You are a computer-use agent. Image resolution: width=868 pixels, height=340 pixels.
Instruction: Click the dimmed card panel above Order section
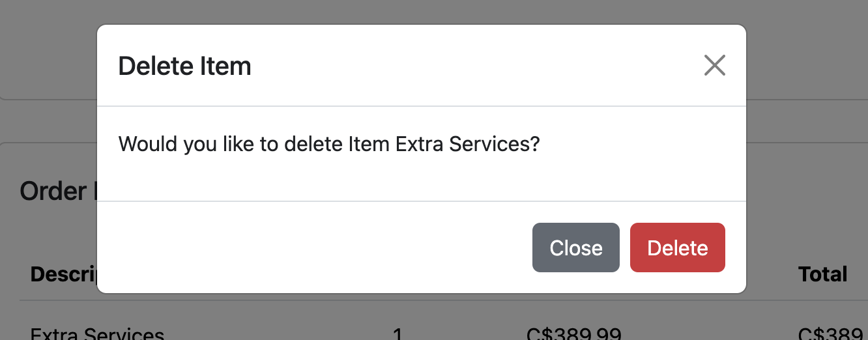pos(46,52)
